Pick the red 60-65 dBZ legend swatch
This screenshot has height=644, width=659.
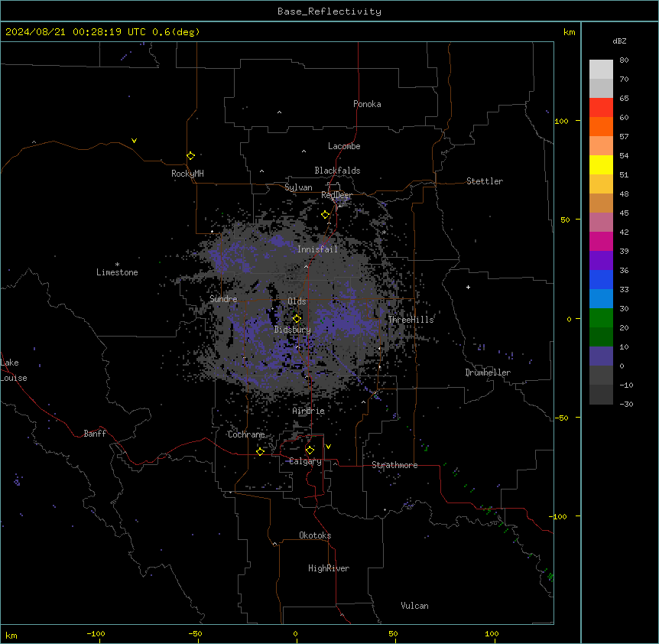[x=601, y=108]
